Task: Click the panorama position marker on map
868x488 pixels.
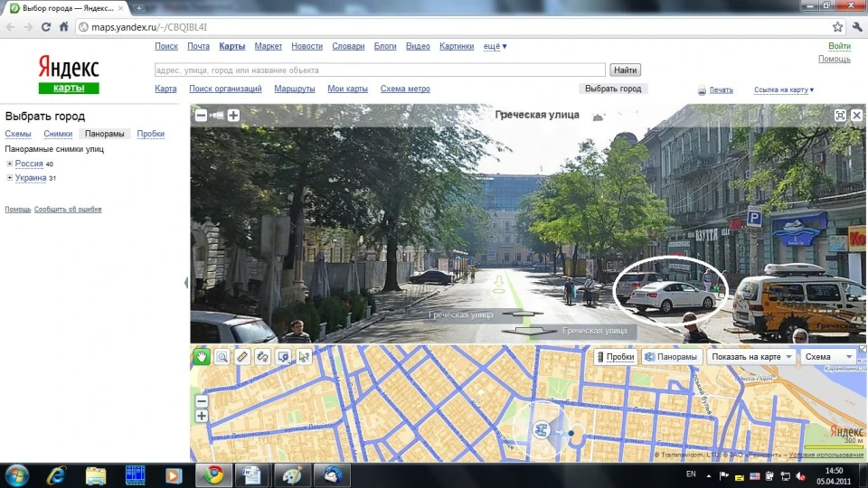Action: pyautogui.click(x=542, y=429)
